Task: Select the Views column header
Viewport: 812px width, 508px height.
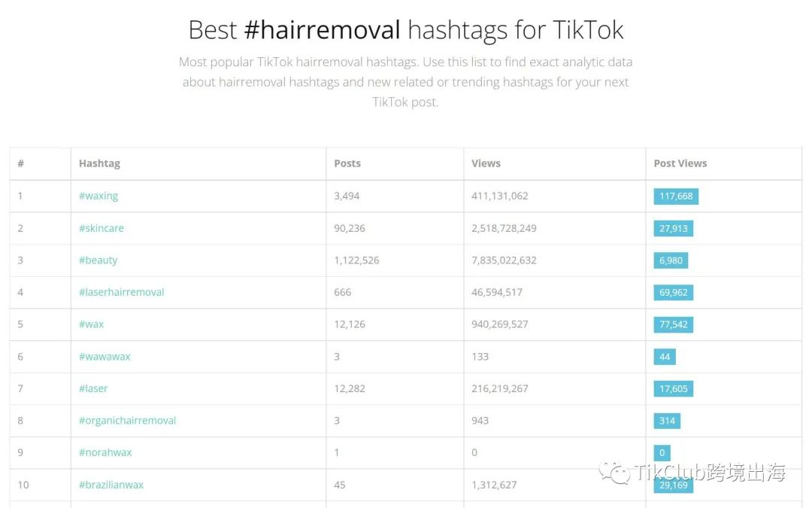Action: point(486,164)
